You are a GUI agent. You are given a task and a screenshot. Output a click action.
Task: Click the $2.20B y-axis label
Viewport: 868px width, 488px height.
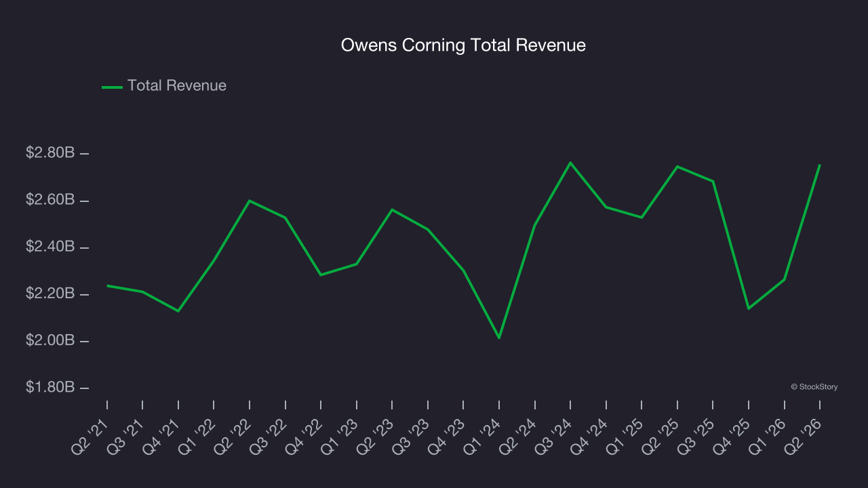(50, 293)
